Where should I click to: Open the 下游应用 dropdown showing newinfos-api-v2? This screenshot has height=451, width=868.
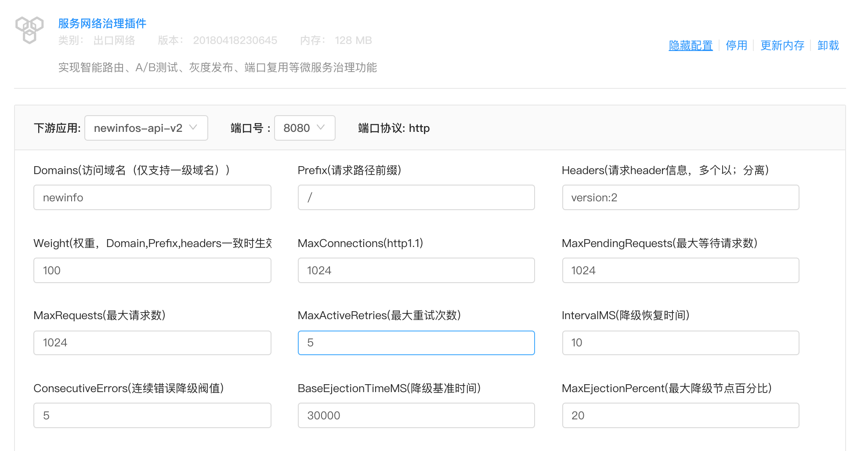146,128
